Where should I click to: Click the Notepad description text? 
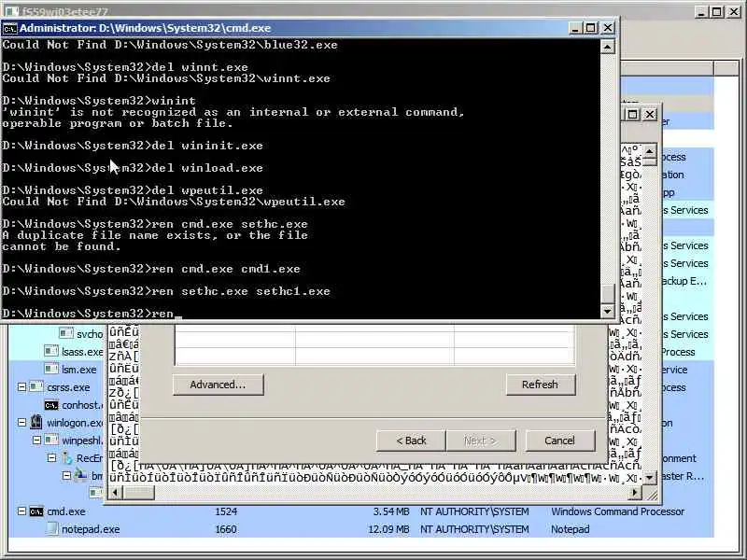click(571, 529)
